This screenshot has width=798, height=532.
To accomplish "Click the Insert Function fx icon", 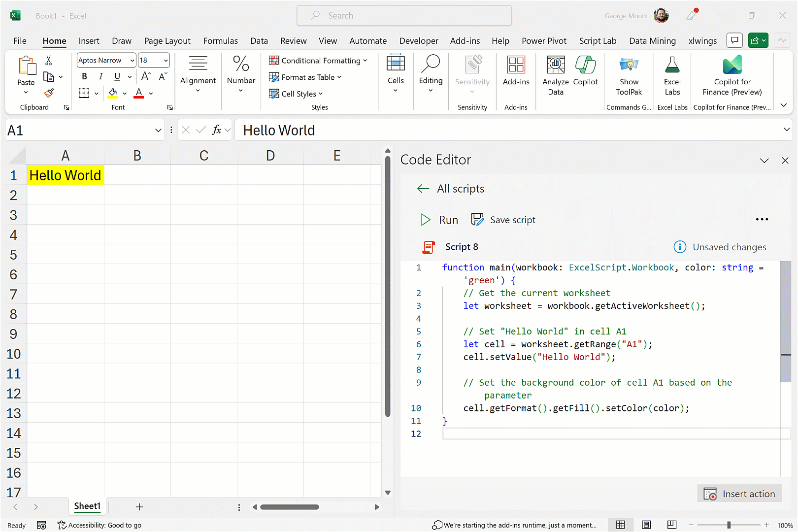I will [x=216, y=130].
